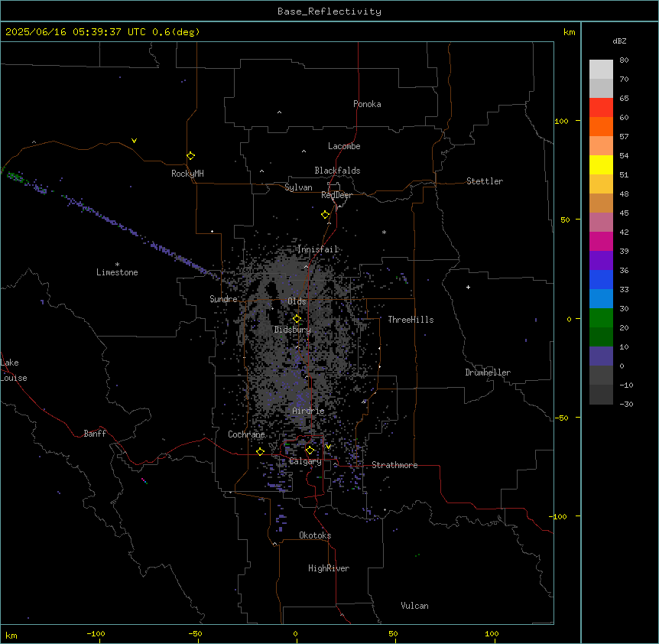Screen dimensions: 659x644
Task: Click the yellow diamond marker above RockyMH
Action: [191, 155]
